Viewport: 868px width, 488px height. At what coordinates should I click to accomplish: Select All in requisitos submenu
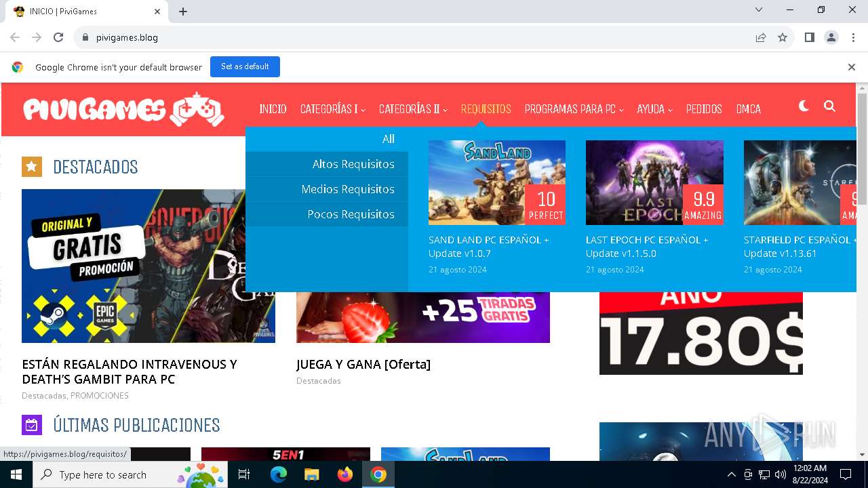click(x=327, y=139)
